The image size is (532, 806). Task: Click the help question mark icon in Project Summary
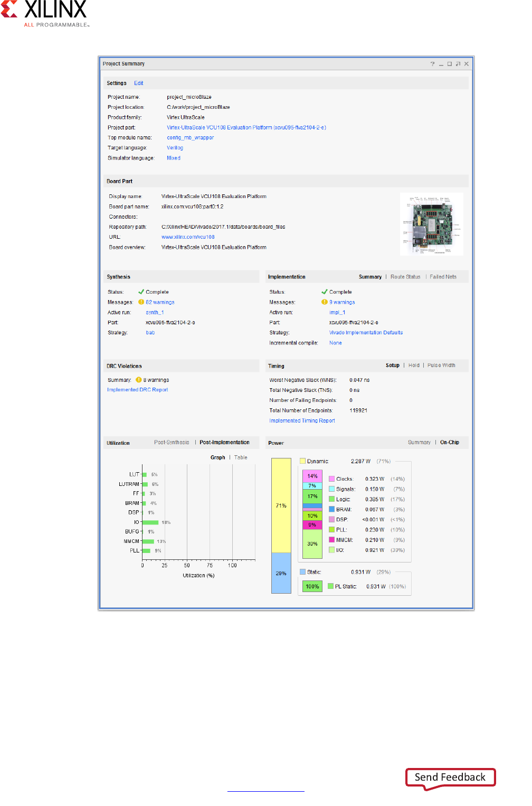[432, 64]
